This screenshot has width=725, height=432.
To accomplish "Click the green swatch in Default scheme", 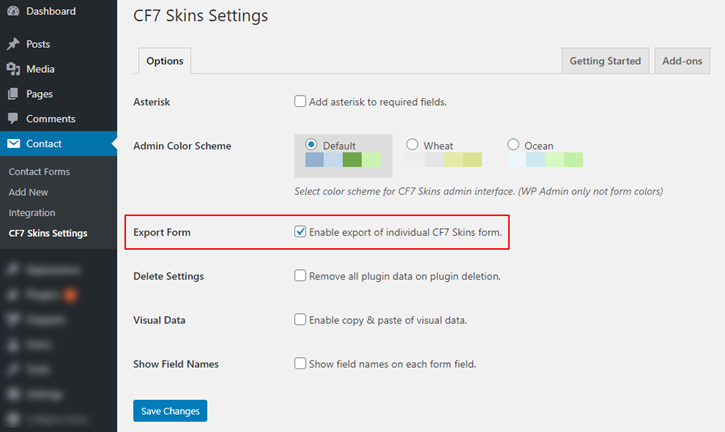I will tap(352, 160).
